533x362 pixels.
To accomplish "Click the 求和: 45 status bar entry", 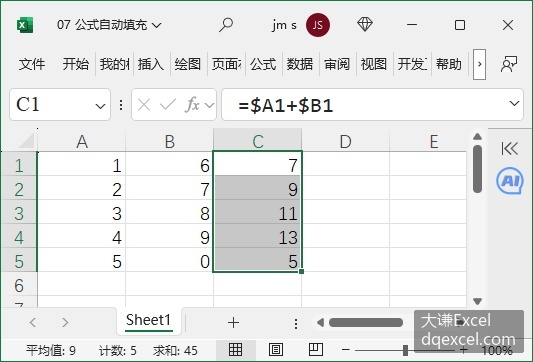I will click(x=175, y=350).
